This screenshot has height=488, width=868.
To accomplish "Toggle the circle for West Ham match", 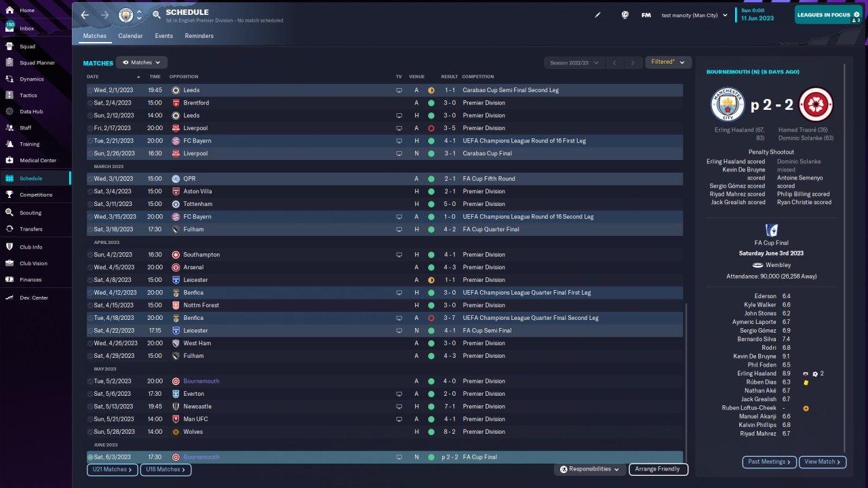I will [91, 344].
